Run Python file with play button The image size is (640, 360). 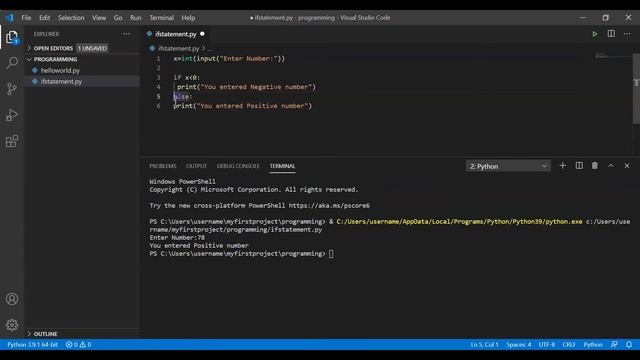[595, 34]
